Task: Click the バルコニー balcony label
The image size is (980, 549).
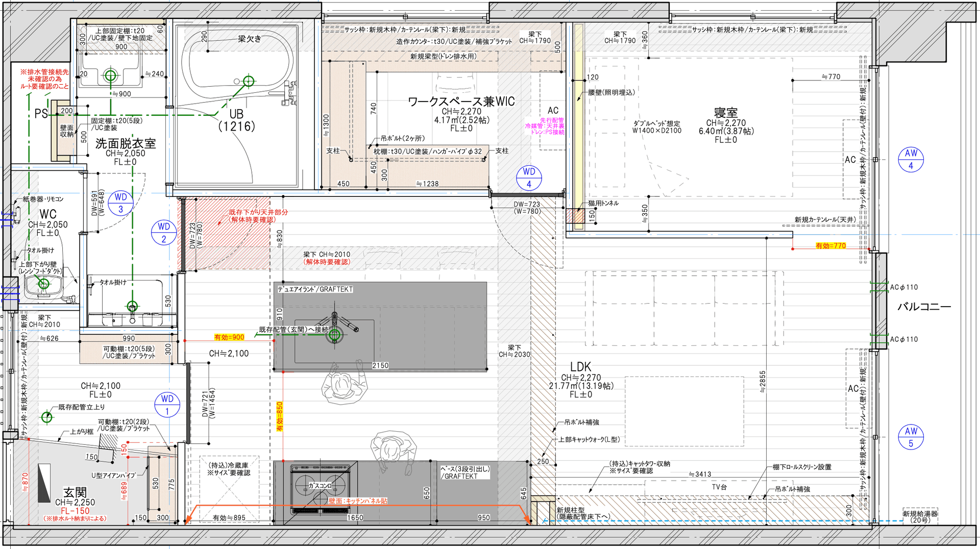Action: click(x=924, y=307)
